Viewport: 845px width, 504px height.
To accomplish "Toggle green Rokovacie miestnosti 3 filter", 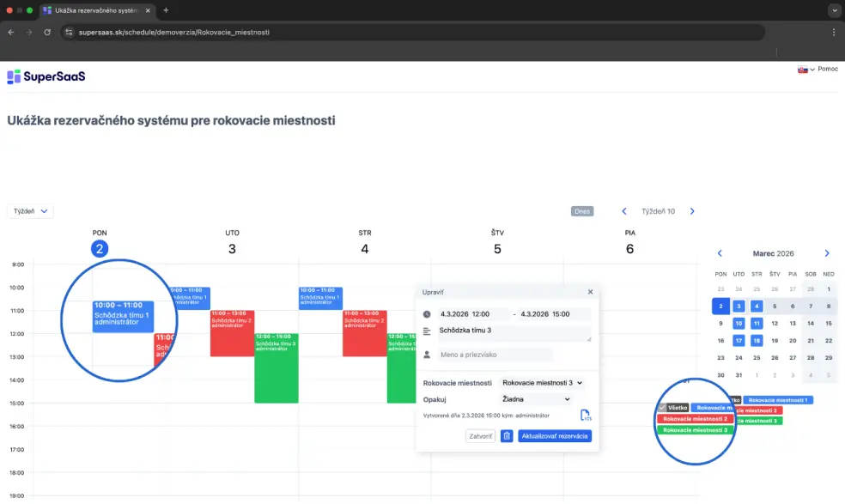I will click(x=695, y=430).
